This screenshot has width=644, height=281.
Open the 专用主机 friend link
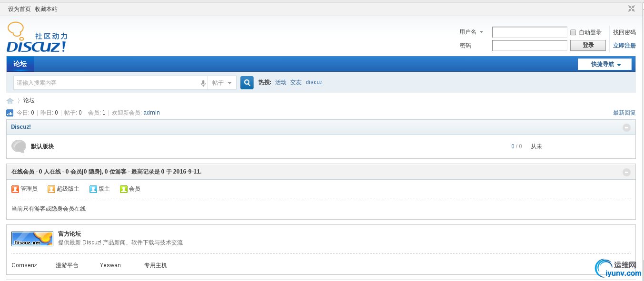[156, 265]
